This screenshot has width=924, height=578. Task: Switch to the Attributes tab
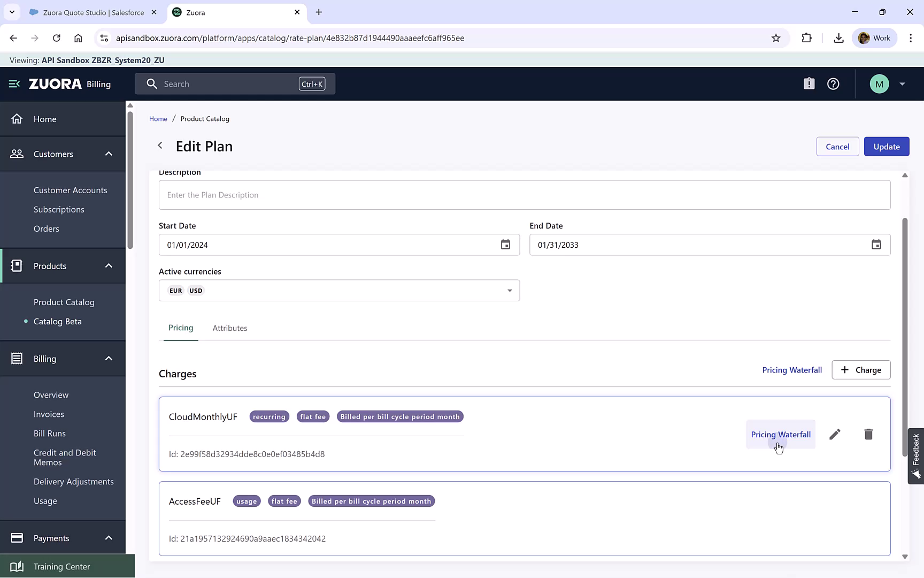click(229, 328)
